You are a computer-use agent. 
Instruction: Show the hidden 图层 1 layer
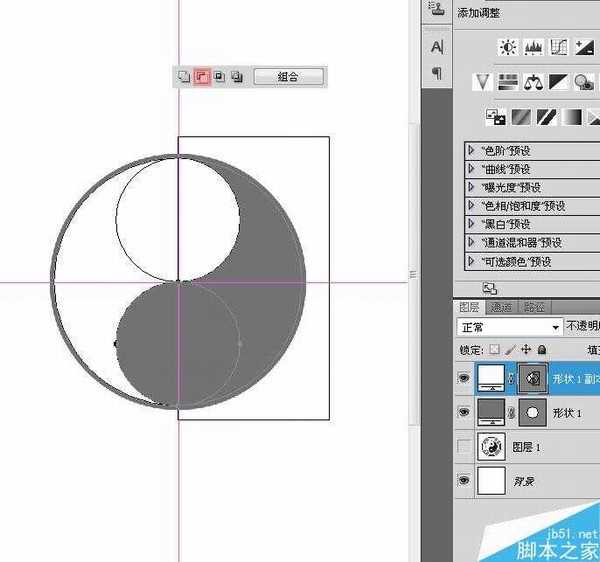click(463, 447)
